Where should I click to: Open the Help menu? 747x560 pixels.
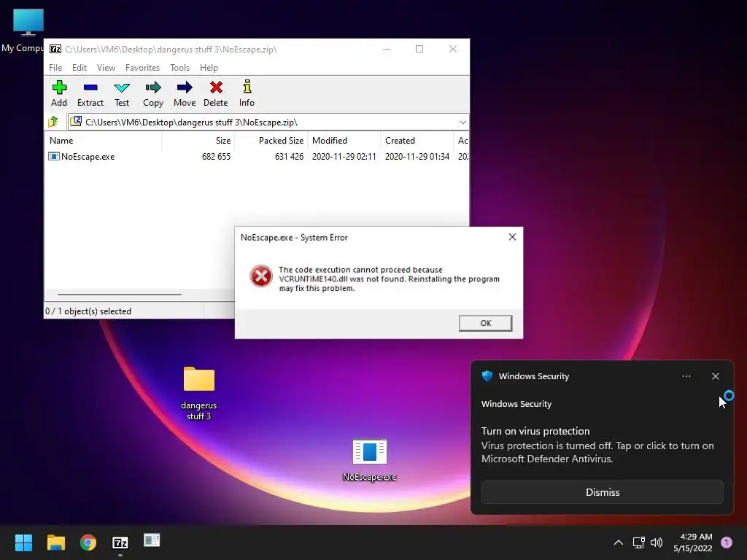point(209,68)
